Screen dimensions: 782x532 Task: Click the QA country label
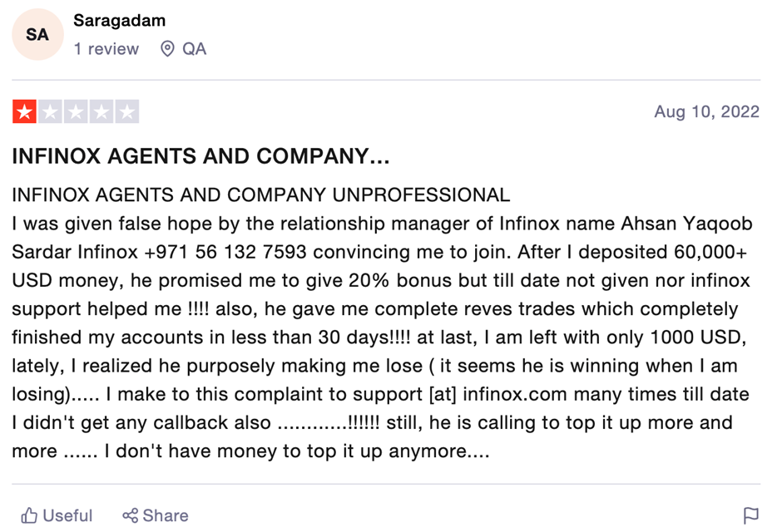tap(194, 49)
